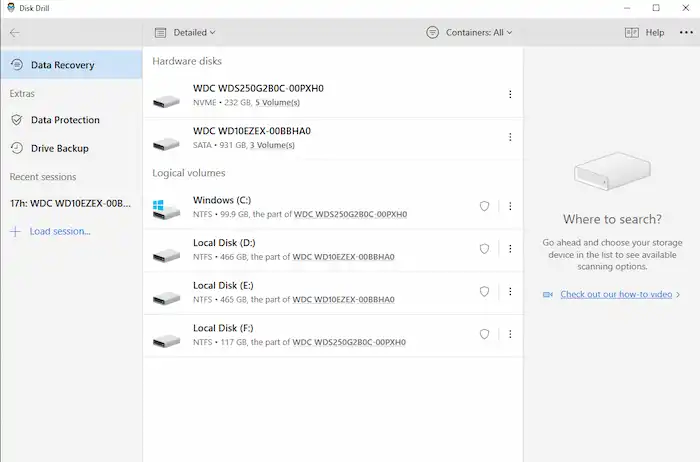Toggle protection shield for Local Disk (D:)
Viewport: 700px width, 462px height.
484,249
